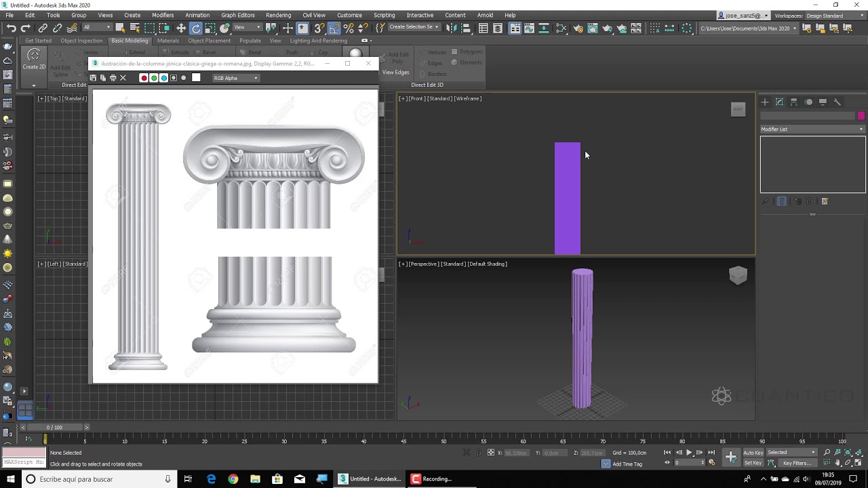Switch to Lighting And Rendering tab
The image size is (868, 488).
(318, 41)
